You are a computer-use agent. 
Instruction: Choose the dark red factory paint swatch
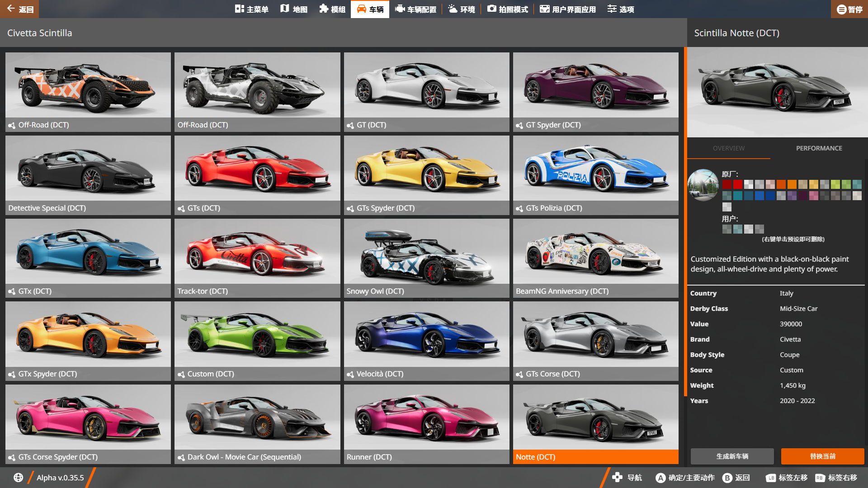tap(726, 184)
